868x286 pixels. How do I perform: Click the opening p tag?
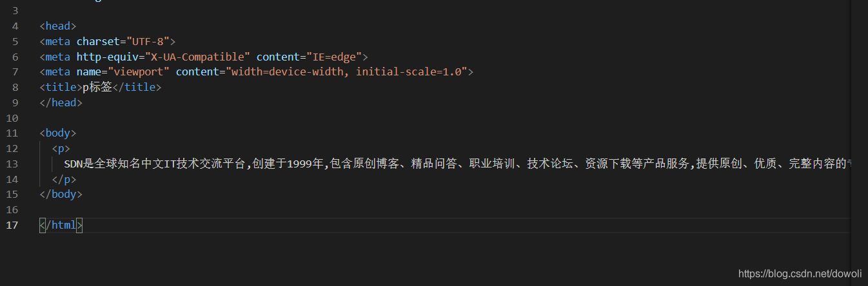(x=61, y=149)
